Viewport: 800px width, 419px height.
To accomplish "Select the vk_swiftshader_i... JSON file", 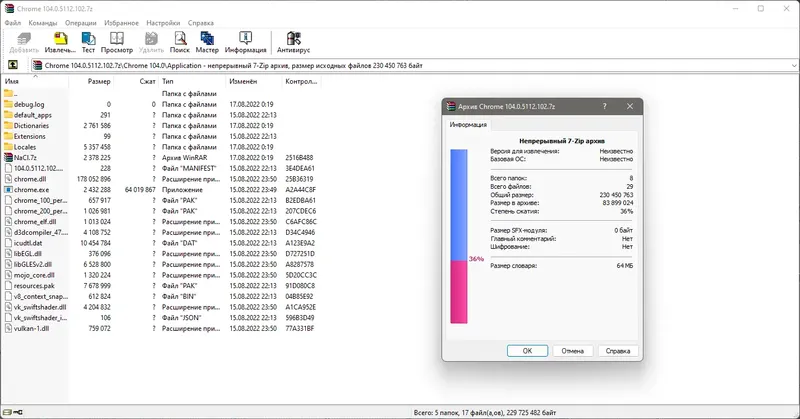I will click(x=161, y=318).
